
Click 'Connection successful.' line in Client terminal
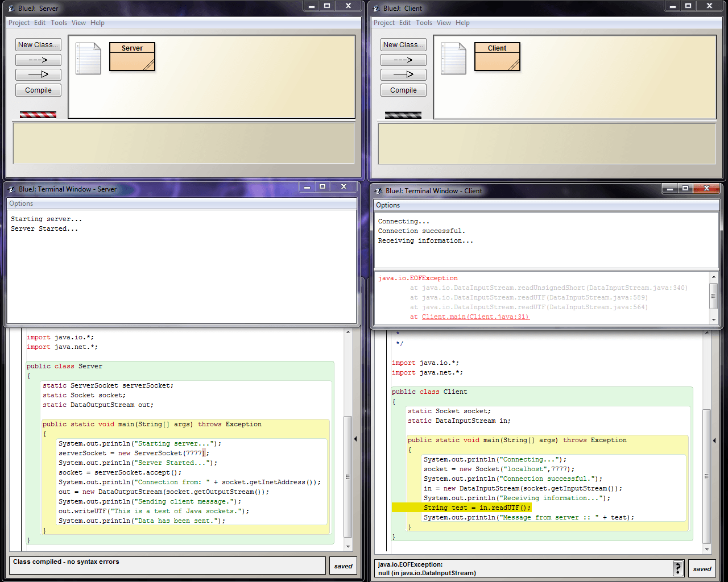(421, 231)
